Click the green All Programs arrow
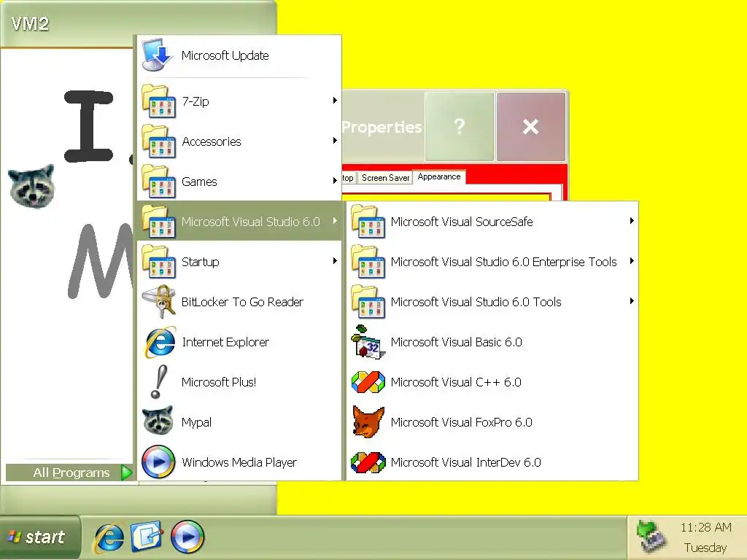The image size is (747, 560). pyautogui.click(x=126, y=472)
